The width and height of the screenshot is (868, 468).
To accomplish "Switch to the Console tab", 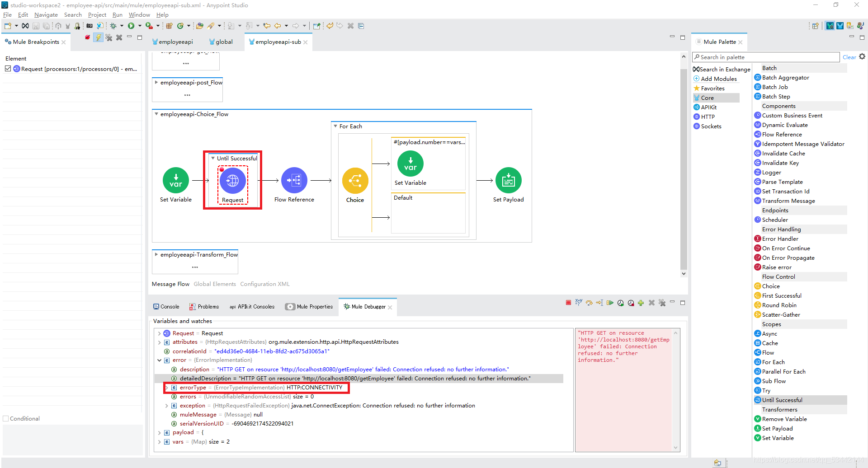I will click(x=166, y=306).
